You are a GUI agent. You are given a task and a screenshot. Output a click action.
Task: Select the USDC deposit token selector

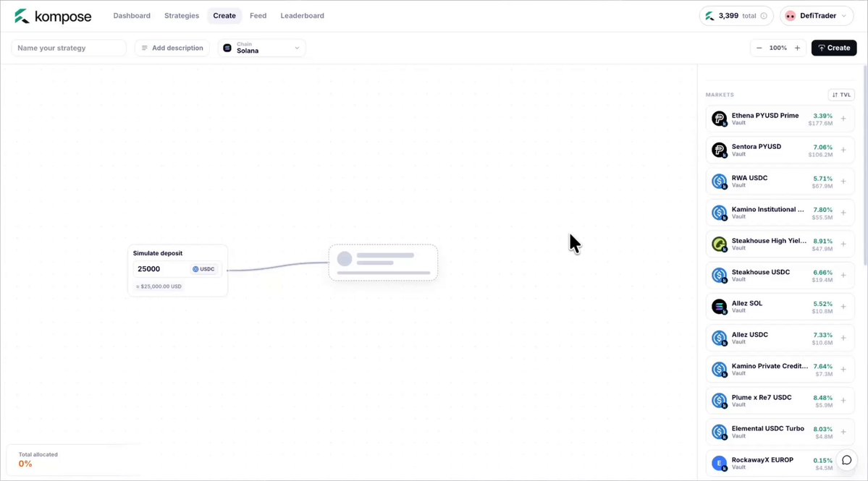[203, 269]
